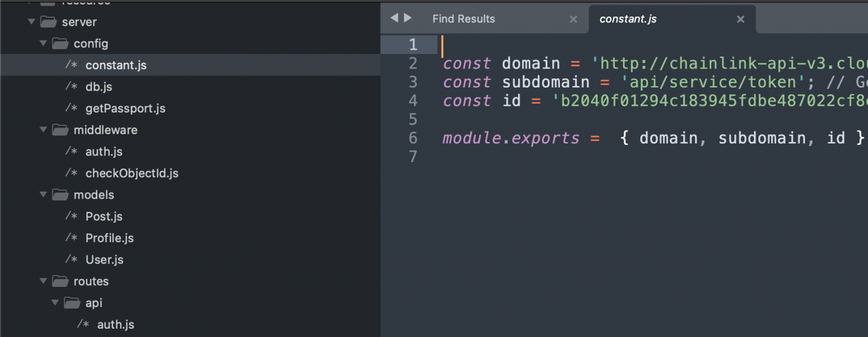
Task: Place cursor on module.exports text
Action: tap(511, 138)
